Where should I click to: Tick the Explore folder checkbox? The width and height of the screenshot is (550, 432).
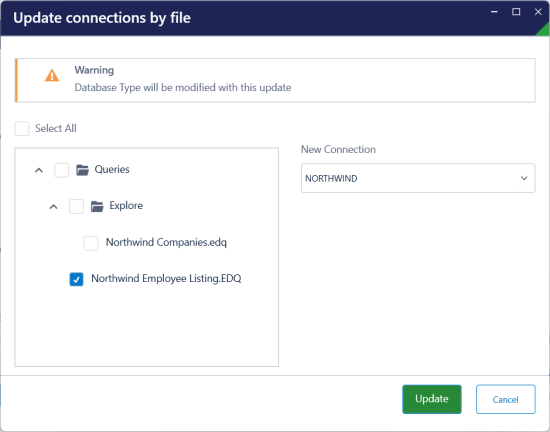pos(76,207)
